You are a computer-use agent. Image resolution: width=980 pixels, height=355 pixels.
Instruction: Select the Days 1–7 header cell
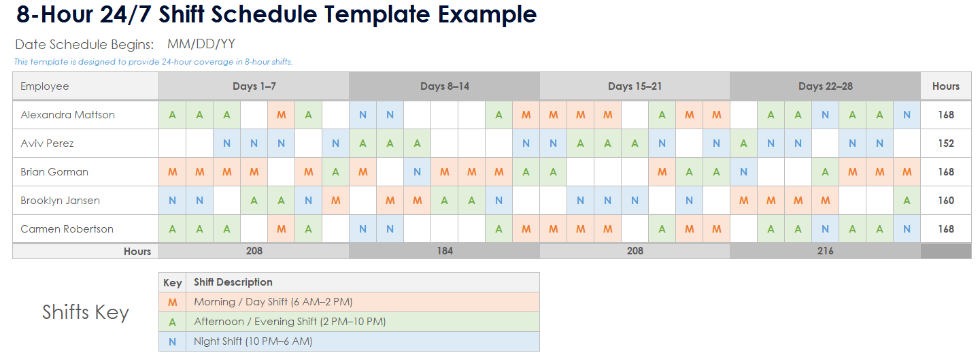(x=254, y=86)
